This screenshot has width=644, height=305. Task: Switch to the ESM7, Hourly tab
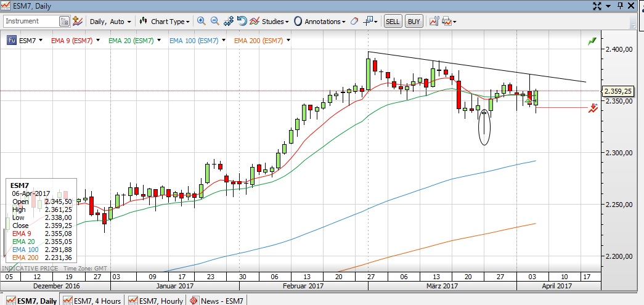click(157, 301)
